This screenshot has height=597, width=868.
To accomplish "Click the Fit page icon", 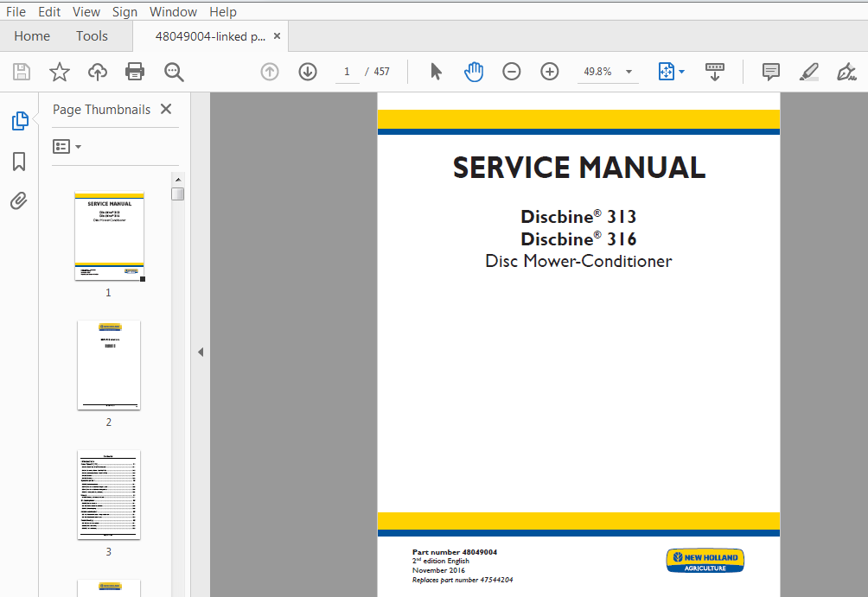I will (667, 72).
